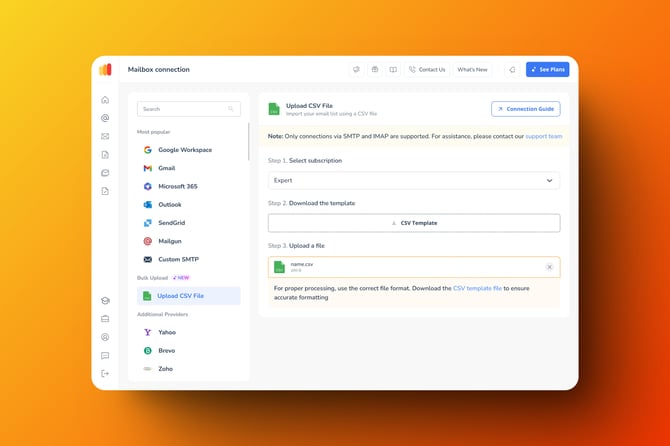
Task: Remove the uploaded name.csv file
Action: tap(549, 267)
